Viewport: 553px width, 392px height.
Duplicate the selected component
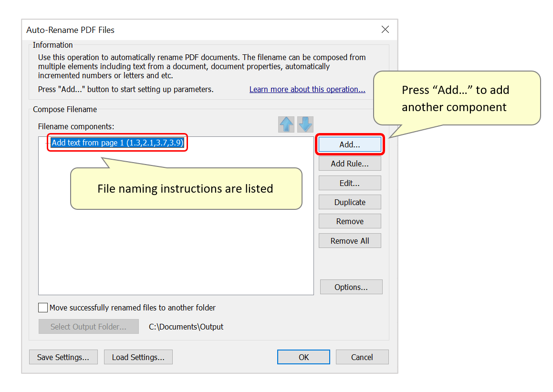point(350,202)
